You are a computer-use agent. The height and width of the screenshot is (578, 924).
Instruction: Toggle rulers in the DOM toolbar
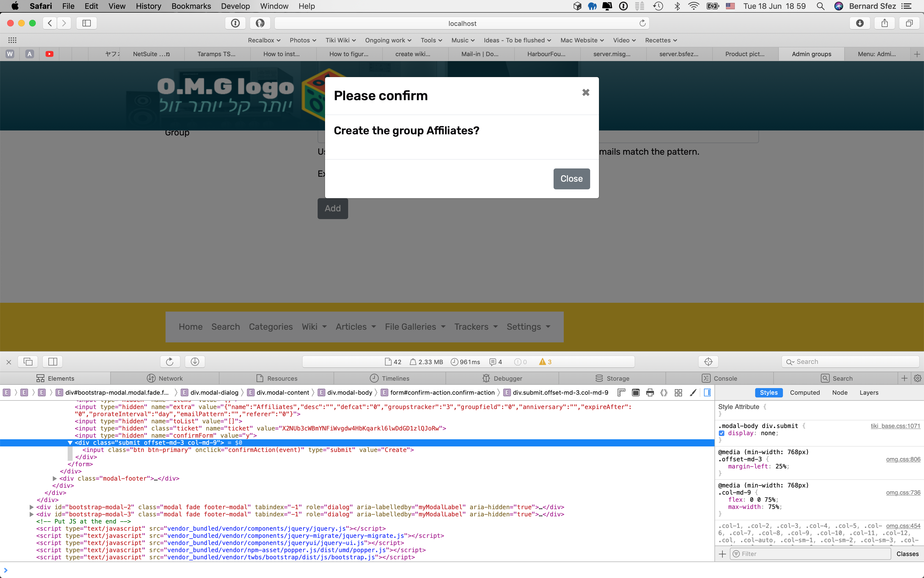point(621,392)
